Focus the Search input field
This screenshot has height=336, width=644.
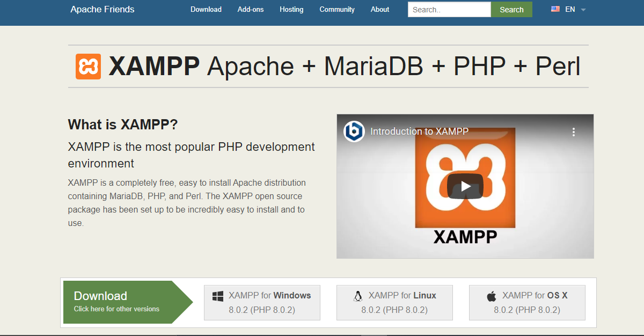(449, 10)
